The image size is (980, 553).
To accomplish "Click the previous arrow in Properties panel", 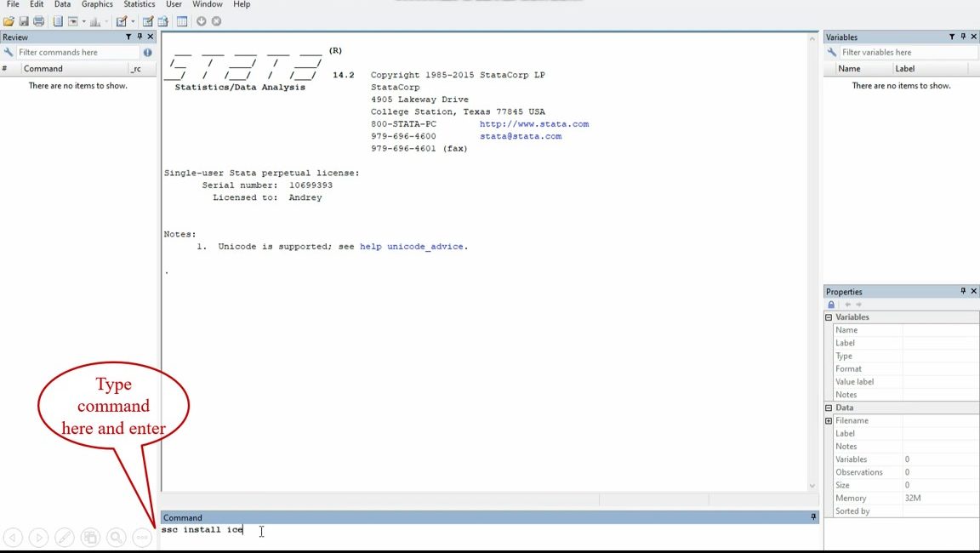I will coord(847,305).
